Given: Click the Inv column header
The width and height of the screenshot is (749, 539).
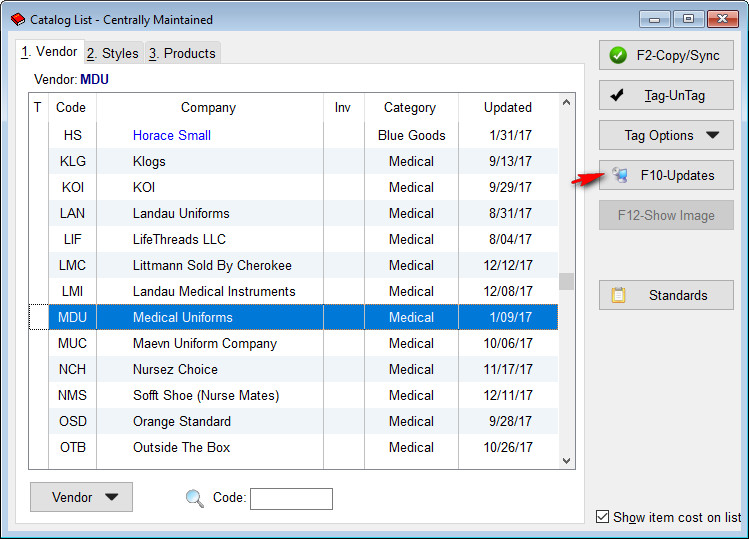Looking at the screenshot, I should [343, 108].
